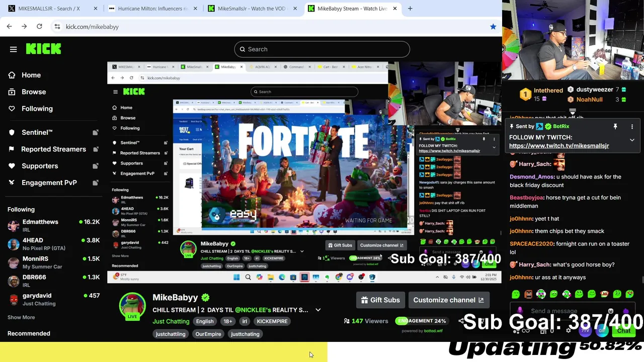Click the Engagement 24% progress bar
The image size is (644, 362).
pyautogui.click(x=421, y=321)
